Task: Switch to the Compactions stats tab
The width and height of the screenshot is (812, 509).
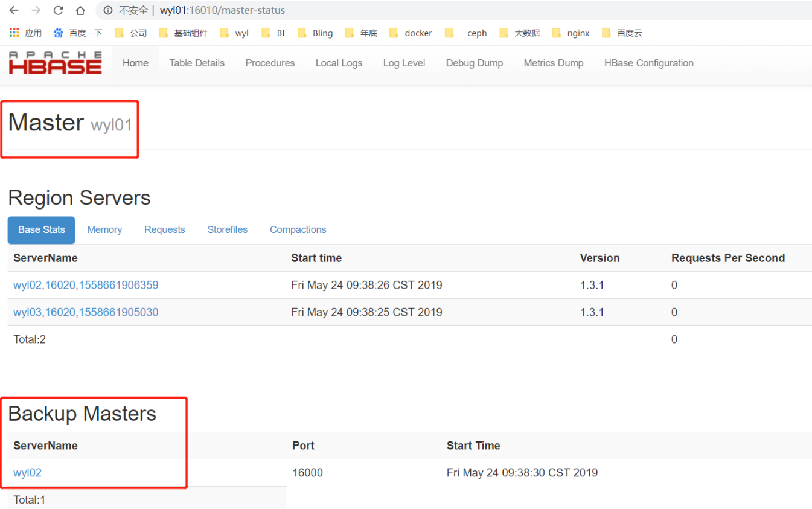Action: coord(298,229)
